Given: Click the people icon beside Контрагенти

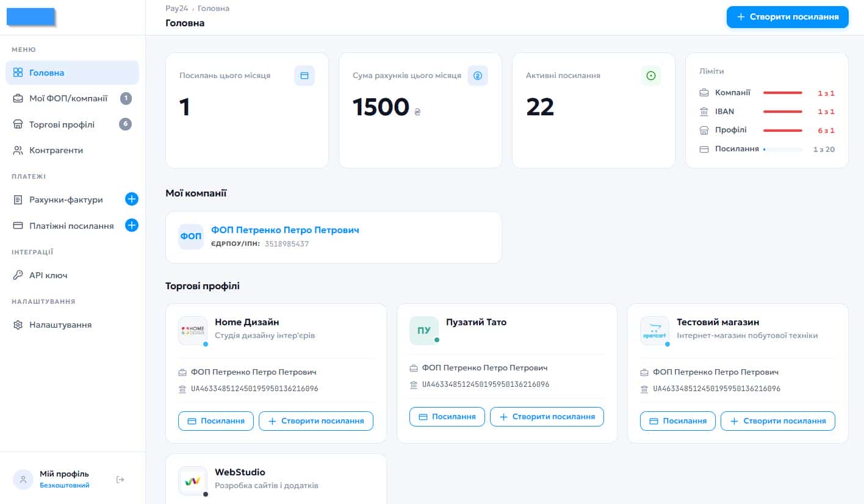Looking at the screenshot, I should pyautogui.click(x=18, y=150).
